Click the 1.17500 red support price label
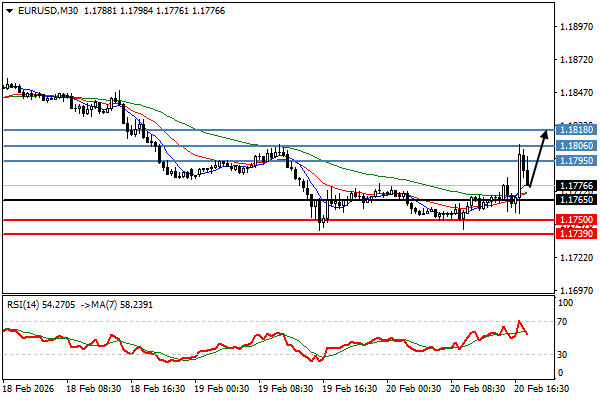Image resolution: width=600 pixels, height=400 pixels. point(577,220)
